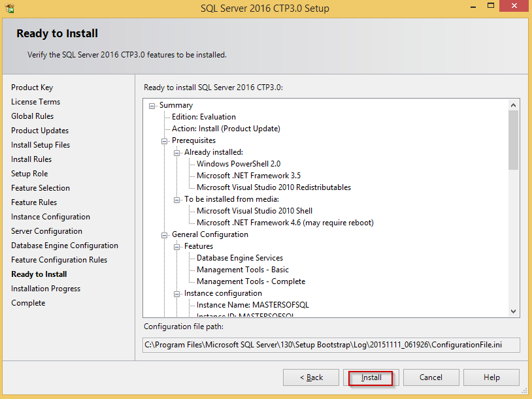Collapse the Already installed node
Screen dimensions: 532x399
pyautogui.click(x=176, y=153)
